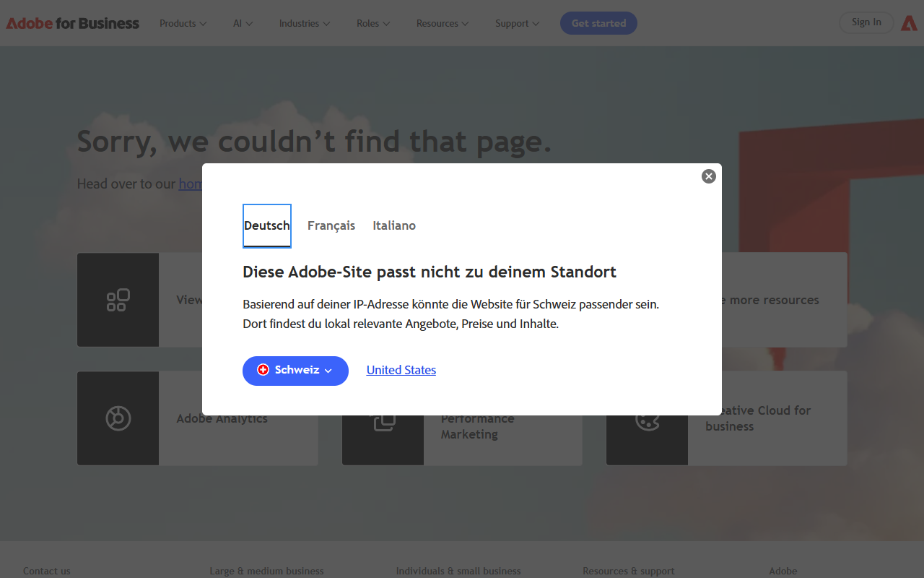Screen dimensions: 924x578
Task: Click the Large & medium business footer heading
Action: point(267,571)
